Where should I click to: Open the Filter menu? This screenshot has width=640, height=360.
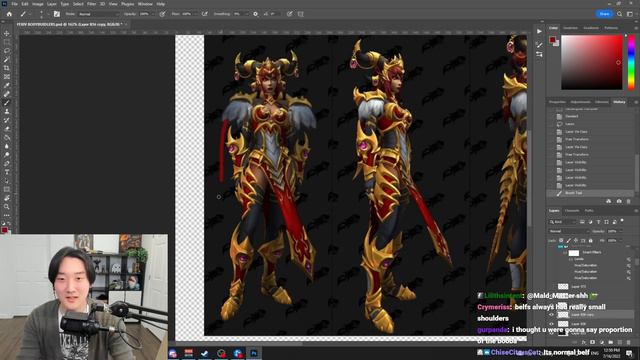coord(91,4)
